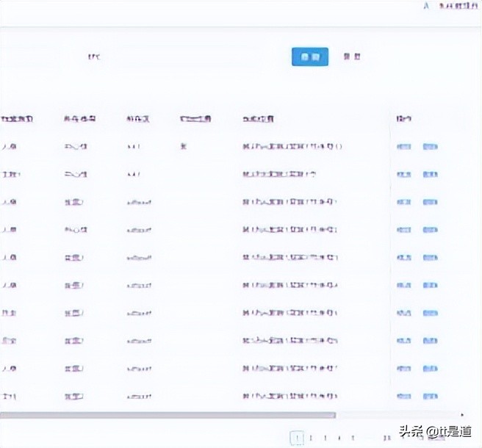Select the highlighted current page box in pagination

pyautogui.click(x=297, y=438)
